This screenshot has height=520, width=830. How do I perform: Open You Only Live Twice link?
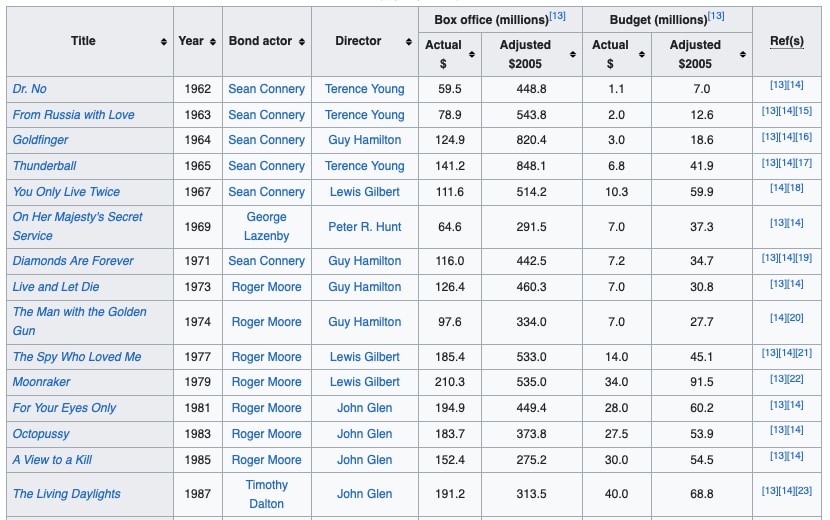[x=66, y=192]
